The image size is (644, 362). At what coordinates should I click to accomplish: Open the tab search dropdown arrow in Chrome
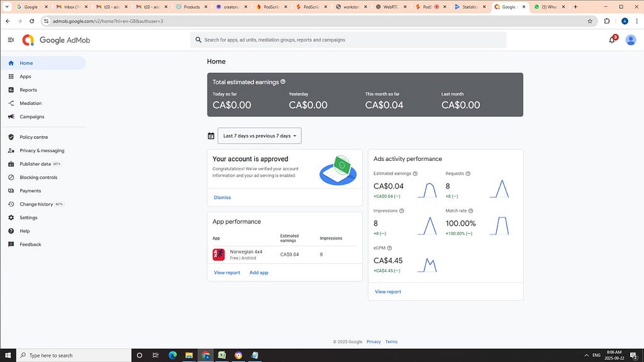pyautogui.click(x=6, y=6)
